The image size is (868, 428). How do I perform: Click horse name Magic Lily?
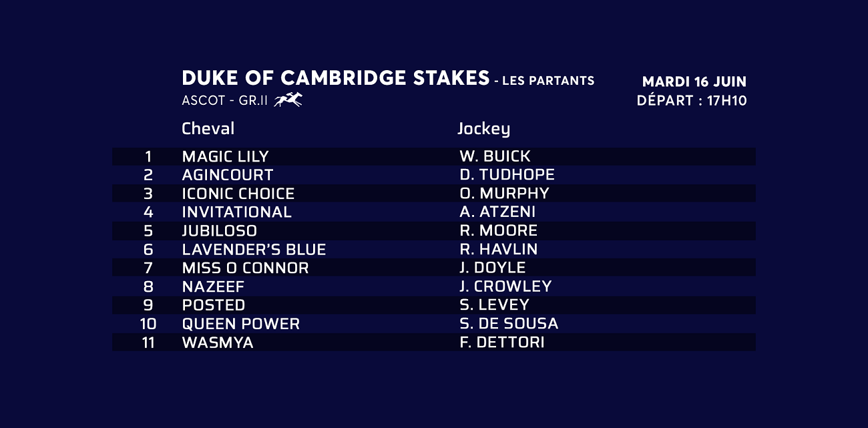click(225, 157)
